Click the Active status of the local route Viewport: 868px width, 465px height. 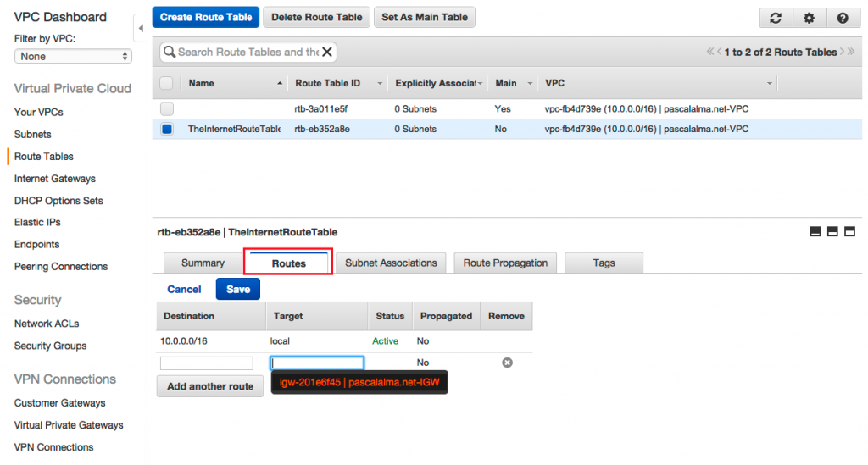pos(386,341)
